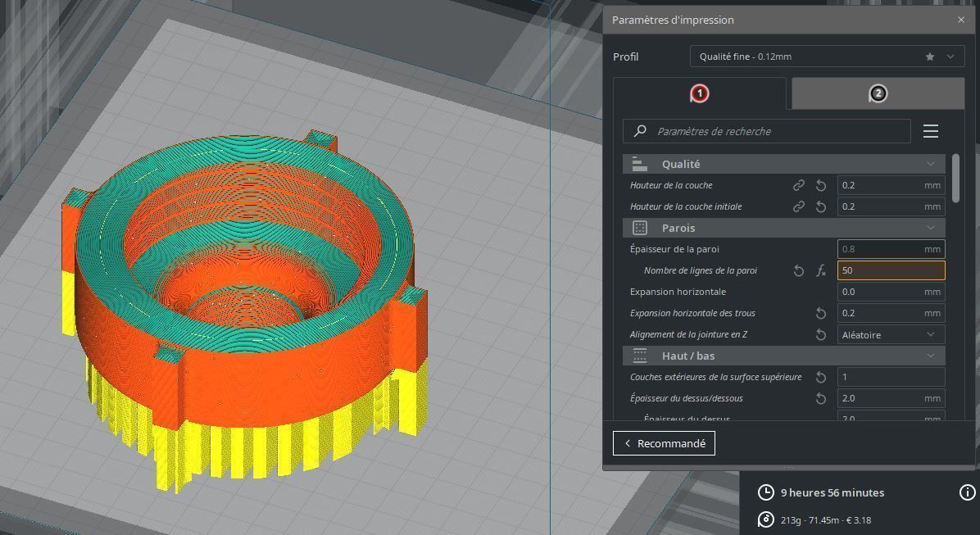Viewport: 980px width, 535px height.
Task: Open the settings visibility hamburger menu
Action: 931,131
